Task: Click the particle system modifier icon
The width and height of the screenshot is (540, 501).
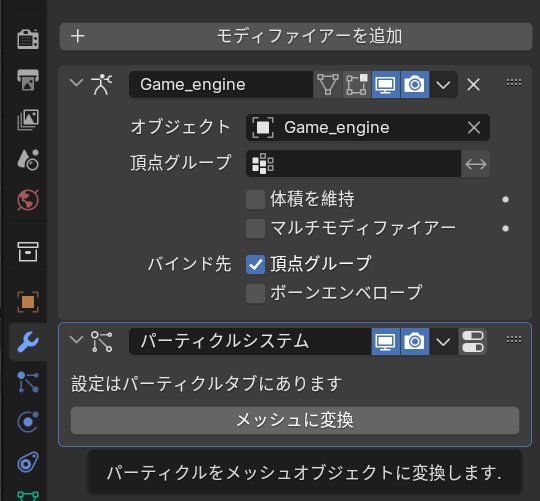Action: (102, 342)
